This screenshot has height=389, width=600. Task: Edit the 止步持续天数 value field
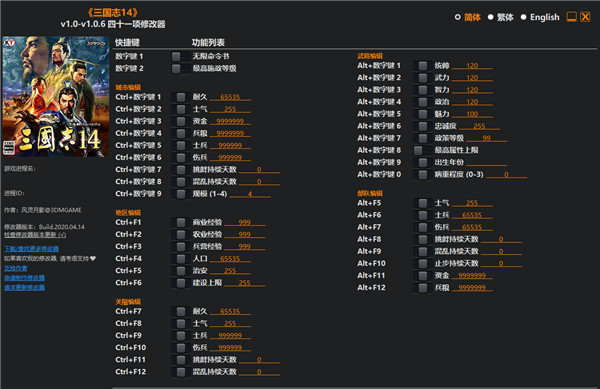[x=501, y=264]
